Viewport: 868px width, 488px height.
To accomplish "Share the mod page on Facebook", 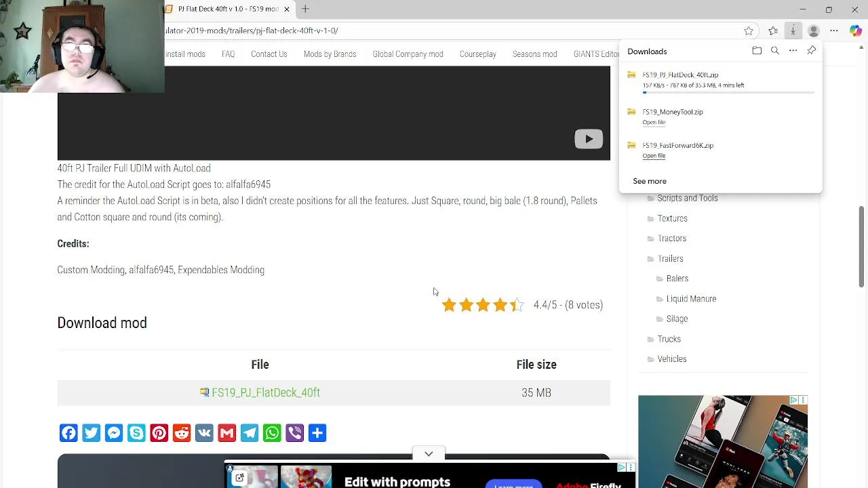I will (x=68, y=433).
